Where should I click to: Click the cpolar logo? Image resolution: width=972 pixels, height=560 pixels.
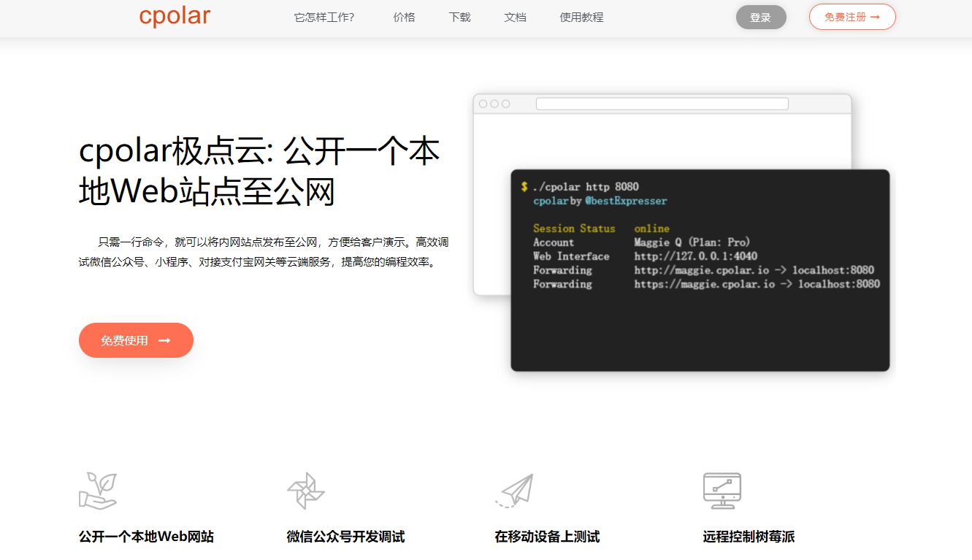(175, 16)
